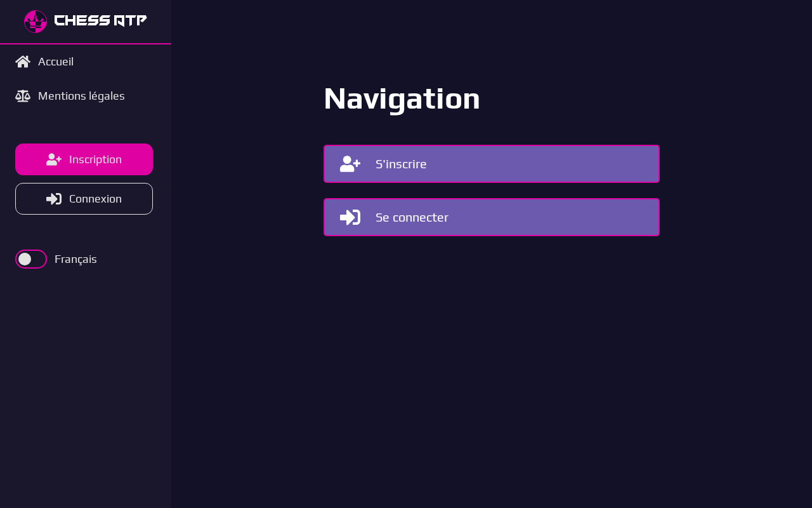Open the Accueil menu item
The height and width of the screenshot is (508, 812).
[56, 62]
